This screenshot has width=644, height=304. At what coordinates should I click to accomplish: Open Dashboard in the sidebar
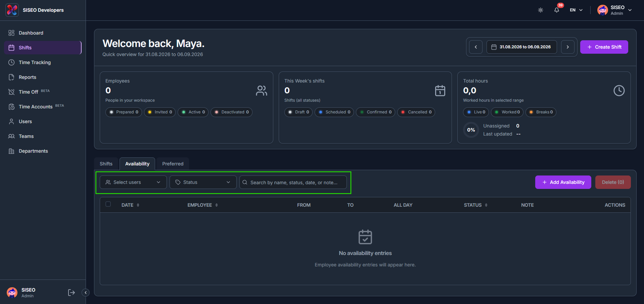coord(43,33)
